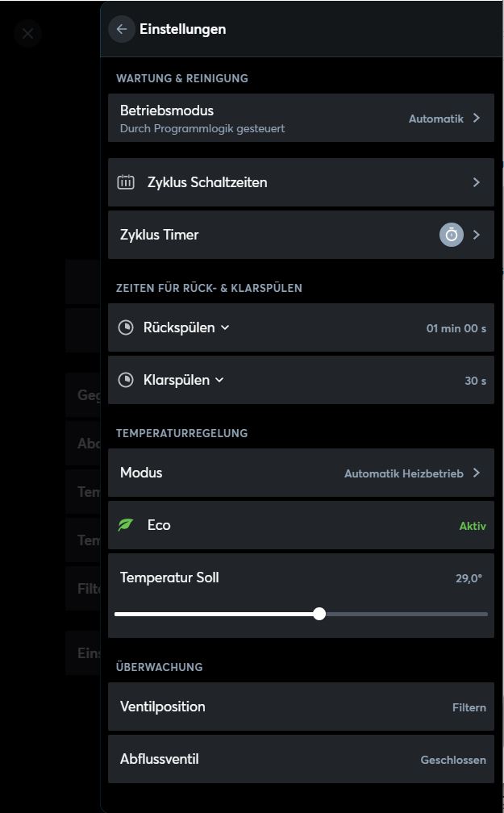Click the Temperatur Soll slider handle
Screen dimensions: 504x813
pyautogui.click(x=319, y=614)
